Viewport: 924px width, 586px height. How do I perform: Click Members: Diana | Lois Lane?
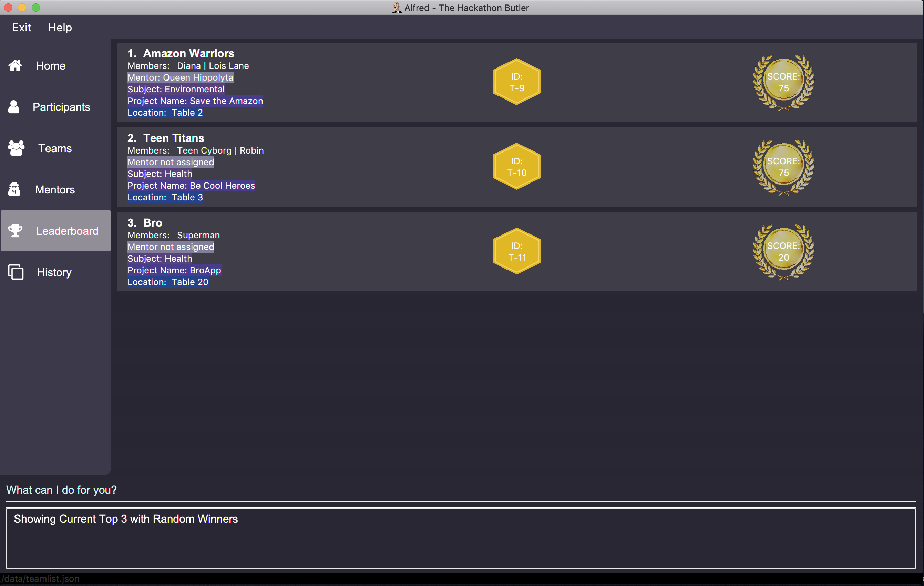(188, 66)
